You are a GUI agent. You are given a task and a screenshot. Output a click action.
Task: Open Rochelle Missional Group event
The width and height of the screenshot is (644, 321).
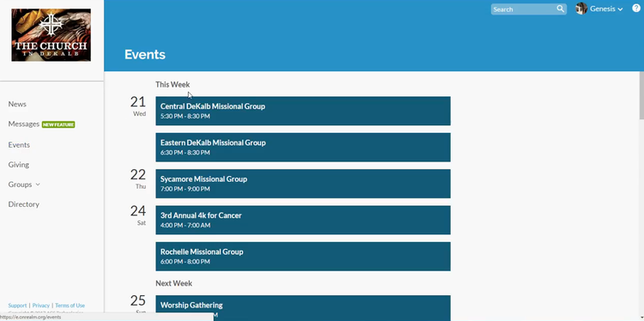[x=303, y=257]
